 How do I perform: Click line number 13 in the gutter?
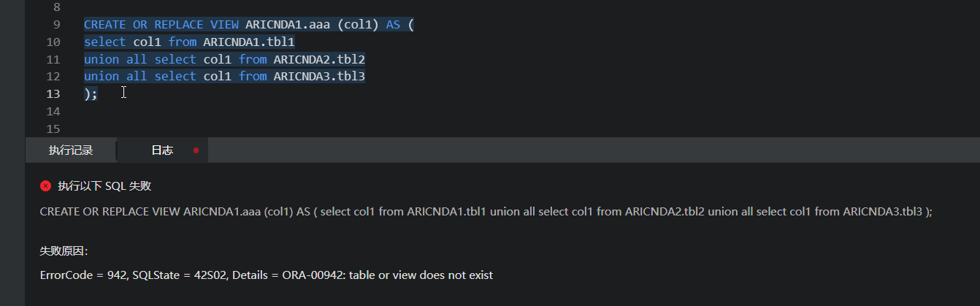pos(53,94)
